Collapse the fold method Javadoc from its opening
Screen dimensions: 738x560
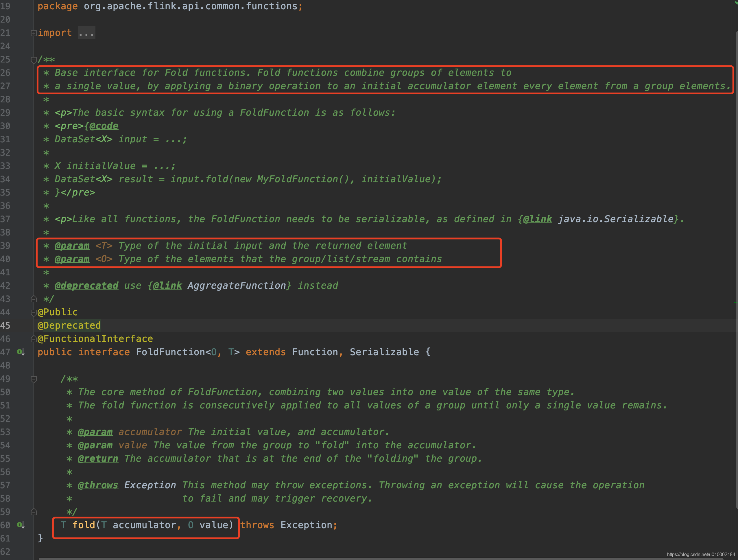pyautogui.click(x=33, y=379)
